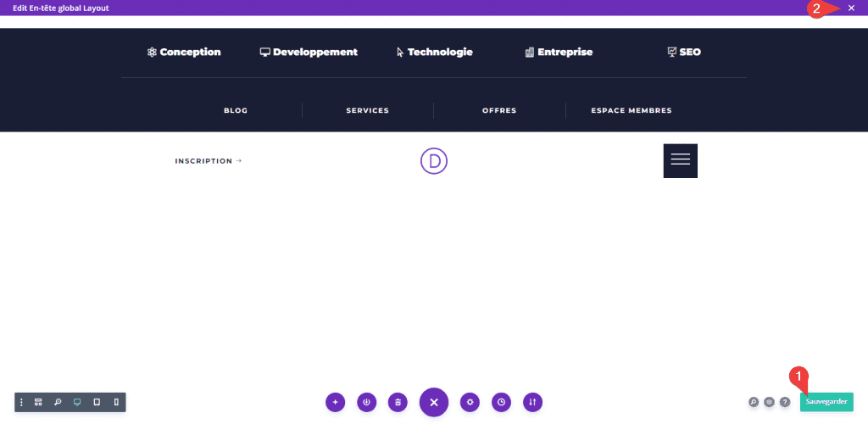Open Divi search magnifier near Sauvegarder
Viewport: 868px width, 424px height.
pos(754,403)
